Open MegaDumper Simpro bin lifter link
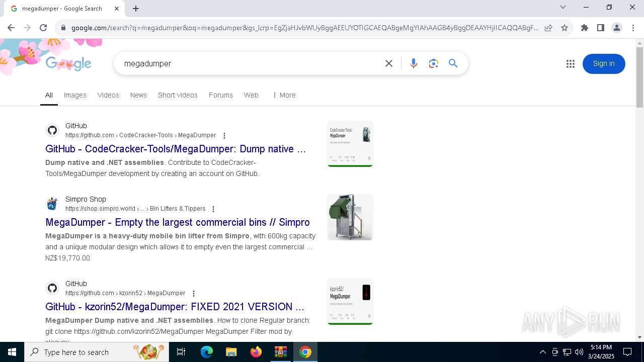The image size is (644, 362). (178, 222)
